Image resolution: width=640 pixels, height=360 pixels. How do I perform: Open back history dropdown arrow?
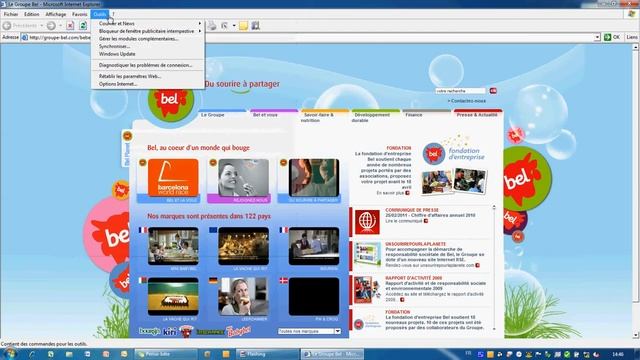point(41,26)
